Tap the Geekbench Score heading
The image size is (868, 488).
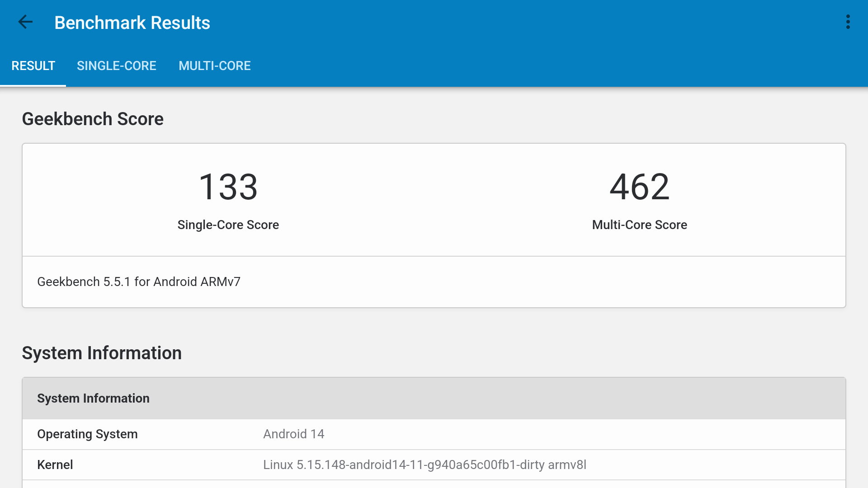[93, 119]
